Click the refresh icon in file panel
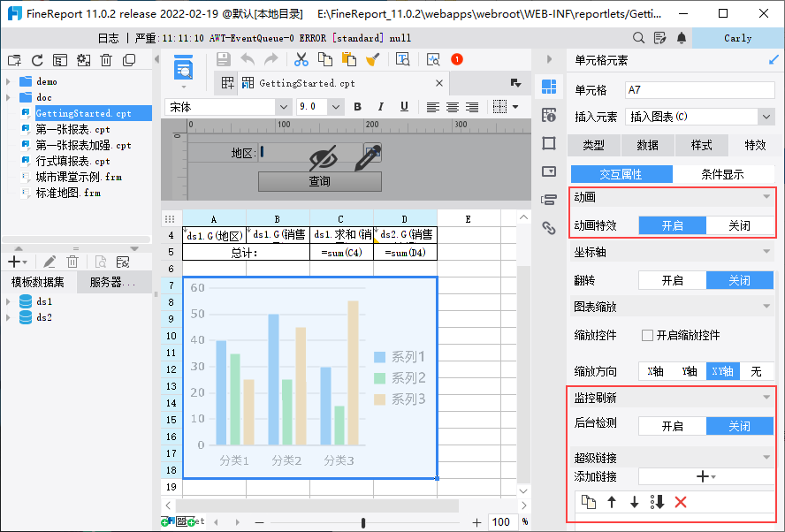 pyautogui.click(x=37, y=61)
